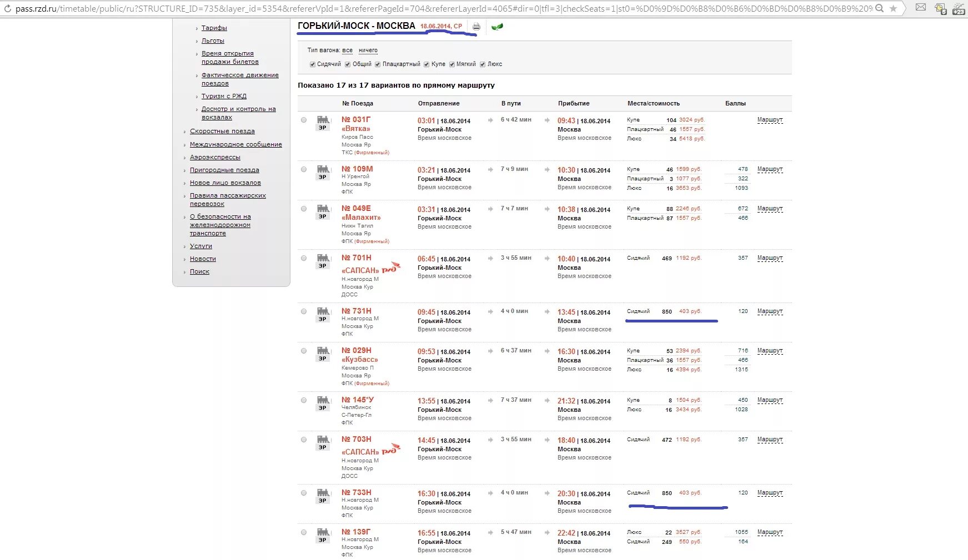Click price 403 руб. for train № 733Н
Screen dimensions: 968x560
click(x=690, y=493)
